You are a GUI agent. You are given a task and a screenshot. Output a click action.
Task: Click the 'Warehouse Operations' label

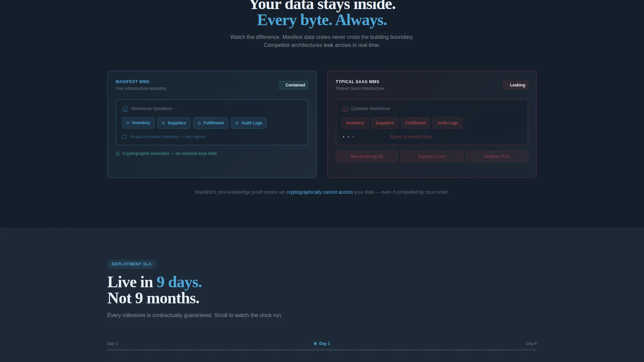click(152, 109)
